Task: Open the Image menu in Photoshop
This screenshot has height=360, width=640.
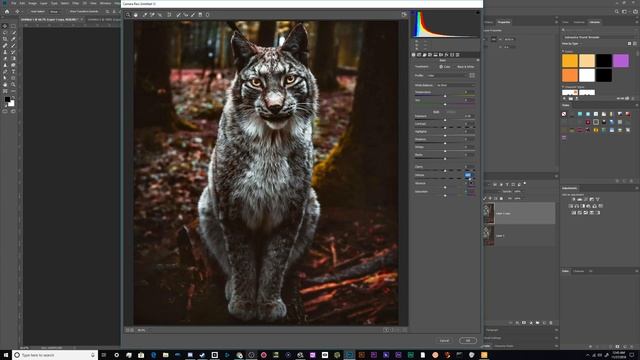Action: coord(33,3)
